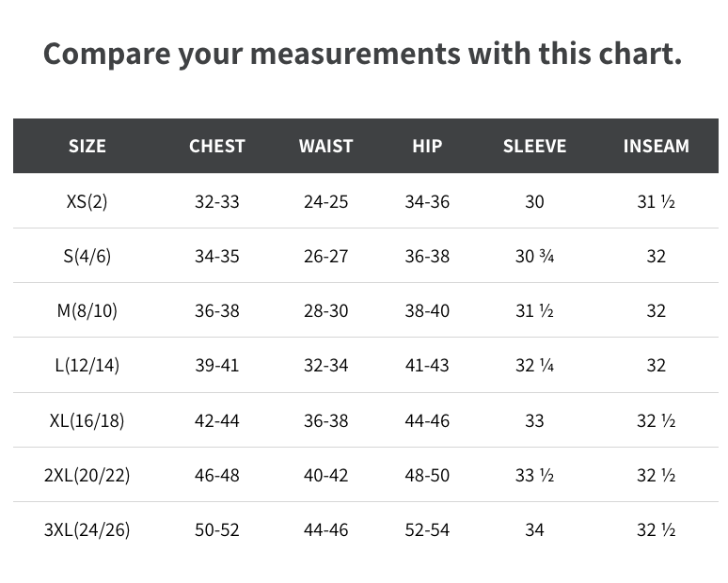This screenshot has width=728, height=583.
Task: Select the HIP column header
Action: click(427, 146)
